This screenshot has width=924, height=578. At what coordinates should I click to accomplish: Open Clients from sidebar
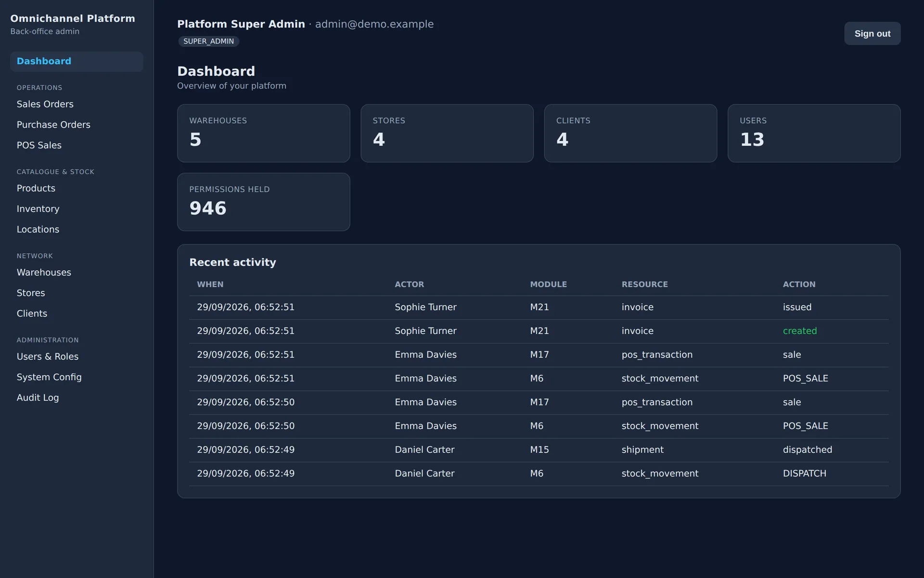tap(32, 314)
